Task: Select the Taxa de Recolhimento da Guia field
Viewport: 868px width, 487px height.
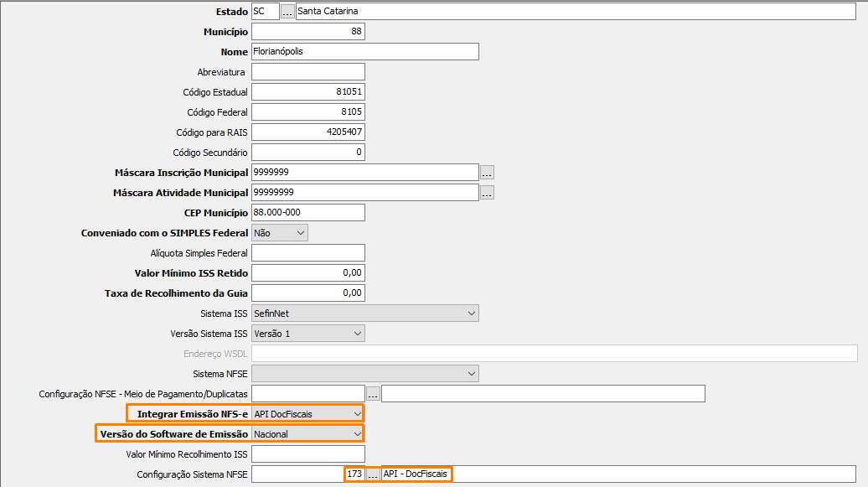Action: tap(307, 293)
